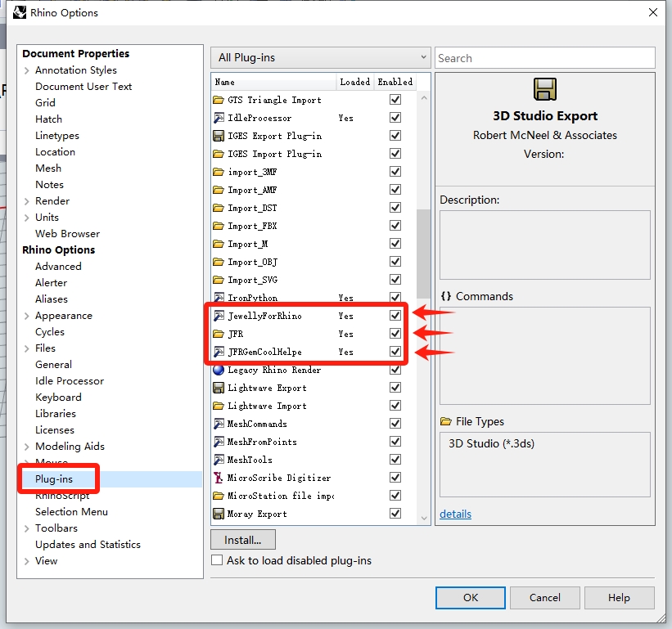
Task: Click the scroll up arrow in plug-in list
Action: [424, 98]
